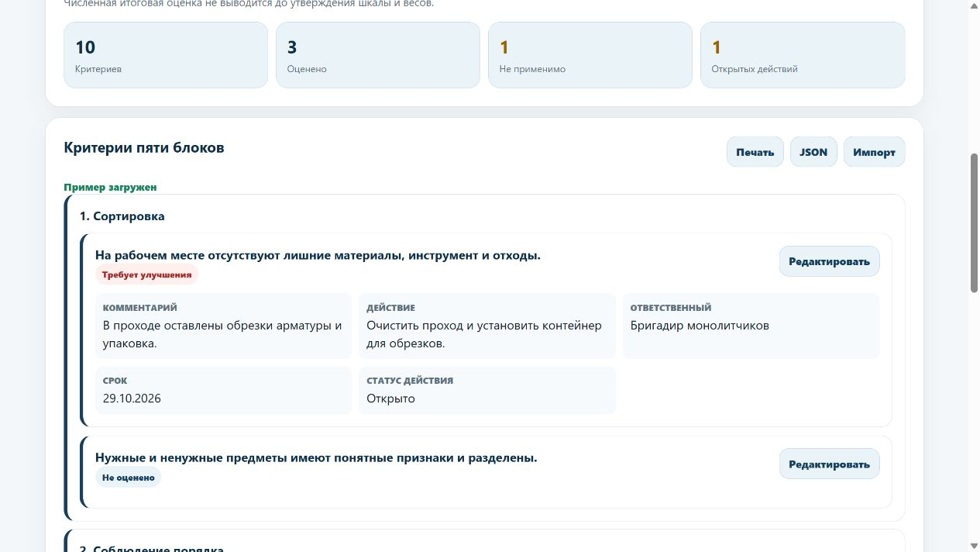
Task: Click the responsible 'Бригадир монолитчиков'
Action: (700, 326)
